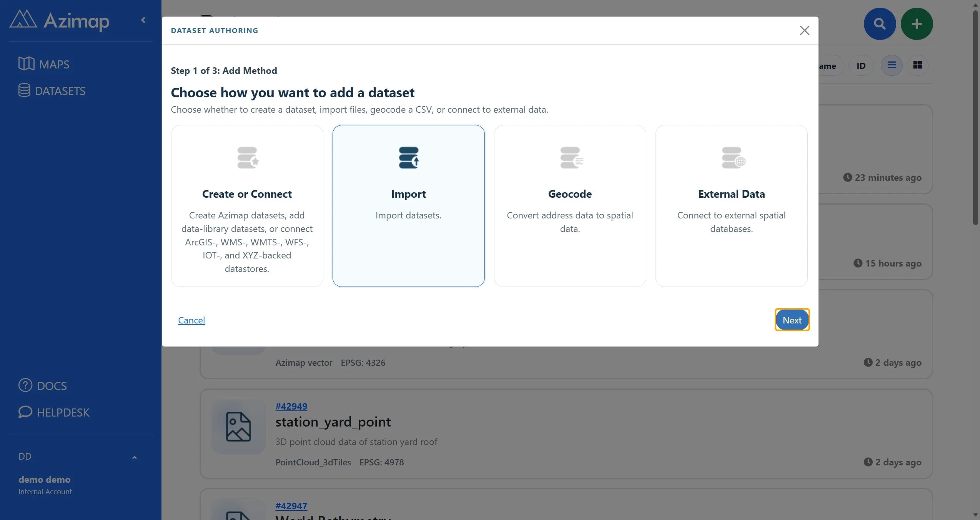
Task: Pick the Geocode database icon
Action: point(571,158)
